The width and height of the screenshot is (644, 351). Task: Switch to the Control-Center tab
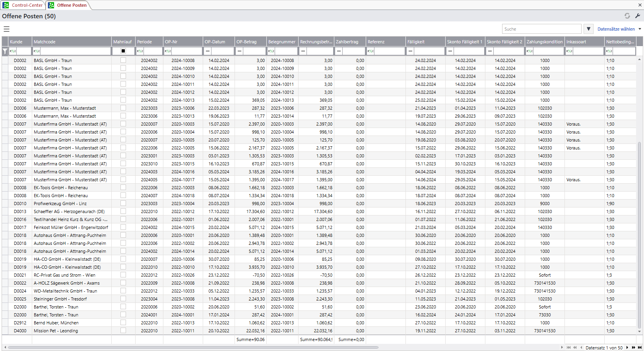23,5
